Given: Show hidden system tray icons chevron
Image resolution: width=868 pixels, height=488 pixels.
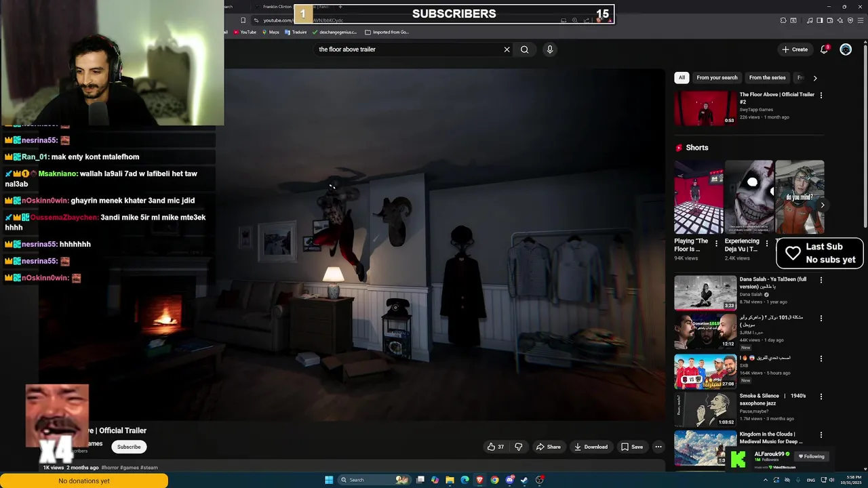Looking at the screenshot, I should (x=766, y=480).
